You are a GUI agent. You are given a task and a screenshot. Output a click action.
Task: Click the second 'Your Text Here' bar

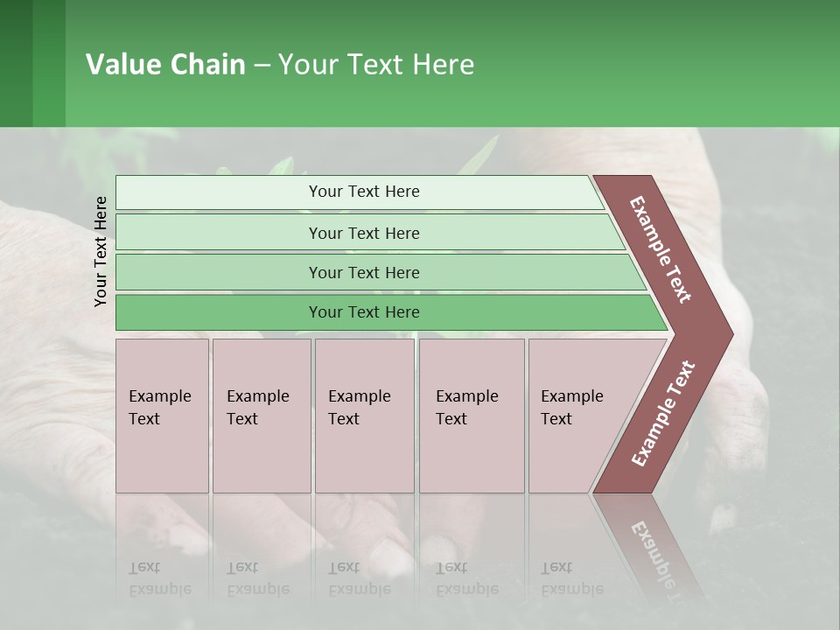(363, 233)
